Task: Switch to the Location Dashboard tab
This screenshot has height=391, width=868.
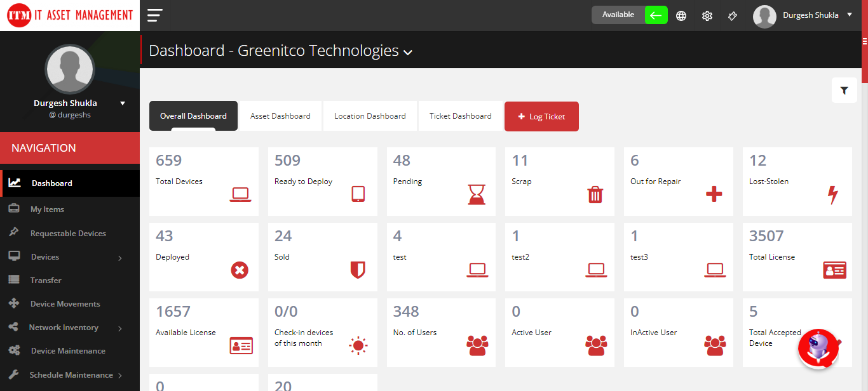Action: coord(370,116)
